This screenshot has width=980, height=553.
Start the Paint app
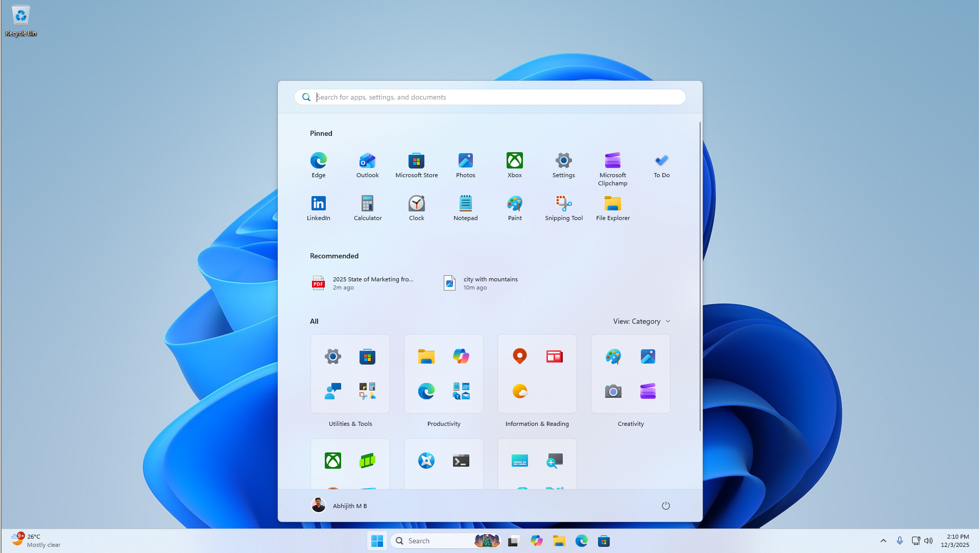point(514,207)
